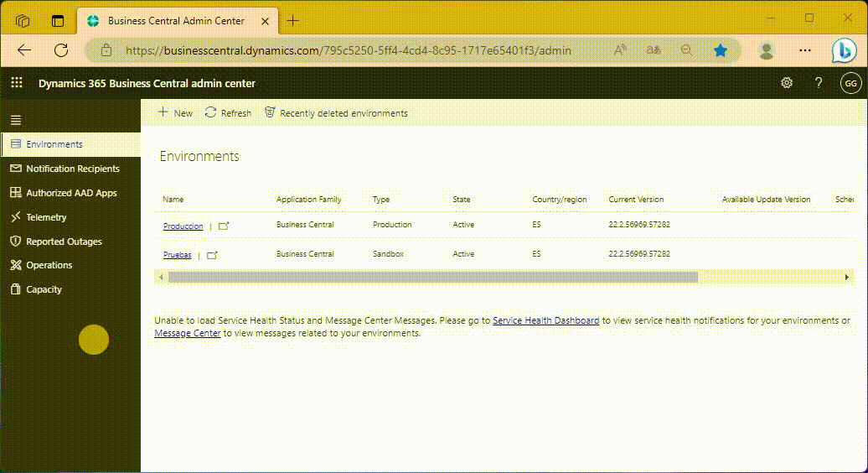The width and height of the screenshot is (868, 473).
Task: Open Pruebas environment in new window icon
Action: pyautogui.click(x=212, y=255)
